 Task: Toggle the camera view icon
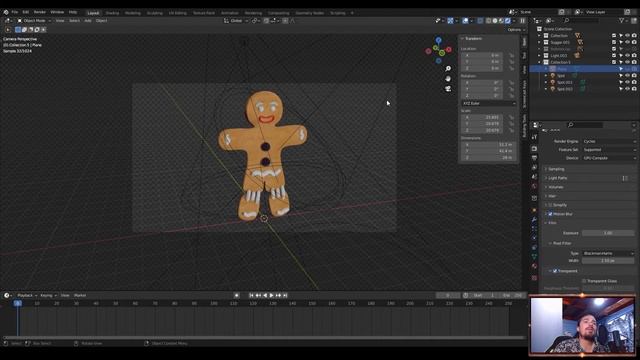point(448,89)
